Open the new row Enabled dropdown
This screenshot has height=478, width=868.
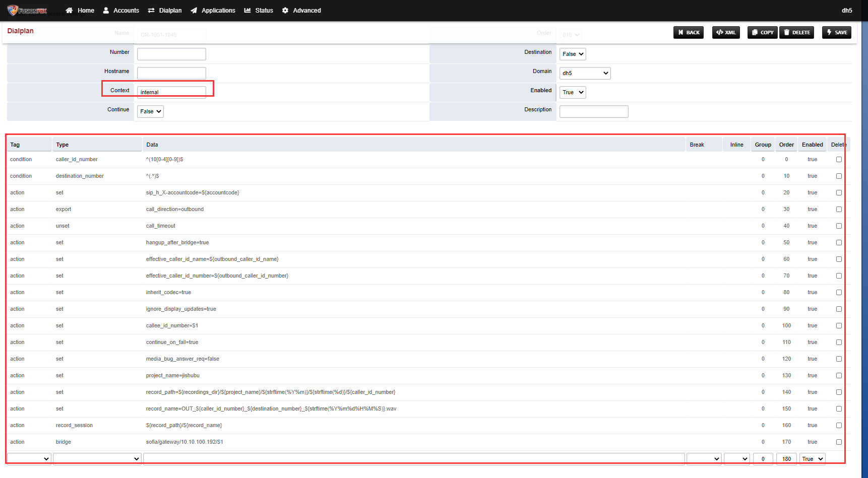(813, 458)
